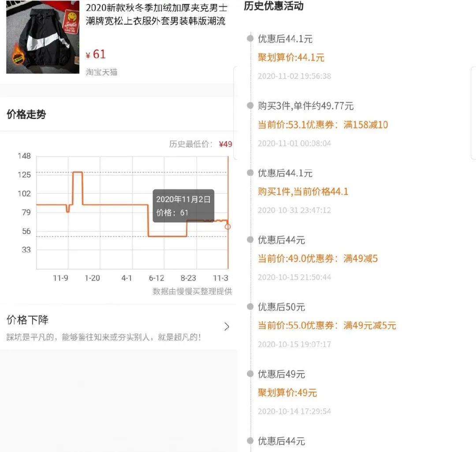
Task: Open the 价格下降 entry title
Action: (28, 320)
